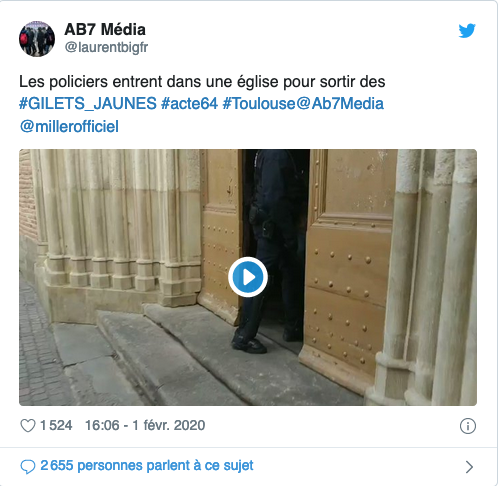Open the #GILETS_JAUNES hashtag
Screen dimensions: 500x486
tap(88, 103)
